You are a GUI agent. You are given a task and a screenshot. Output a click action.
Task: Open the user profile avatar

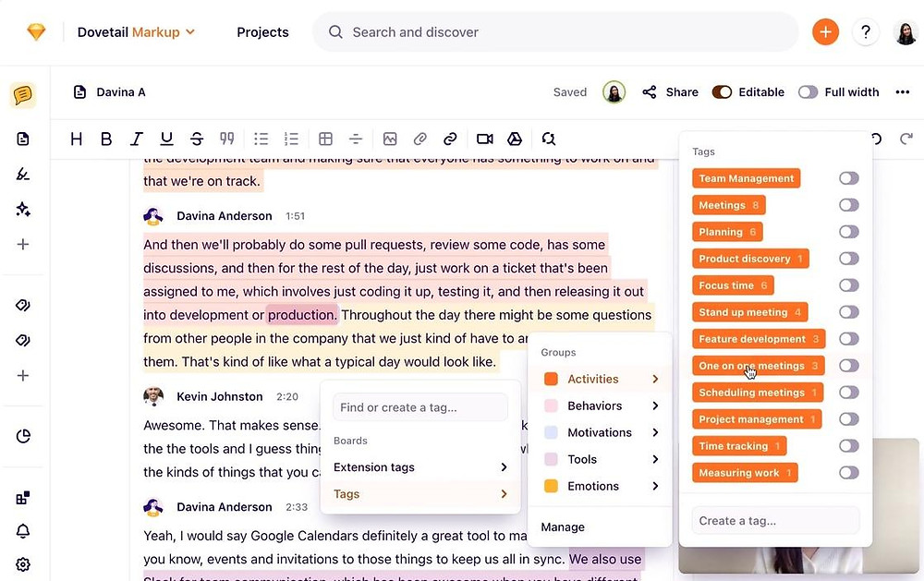tap(906, 31)
